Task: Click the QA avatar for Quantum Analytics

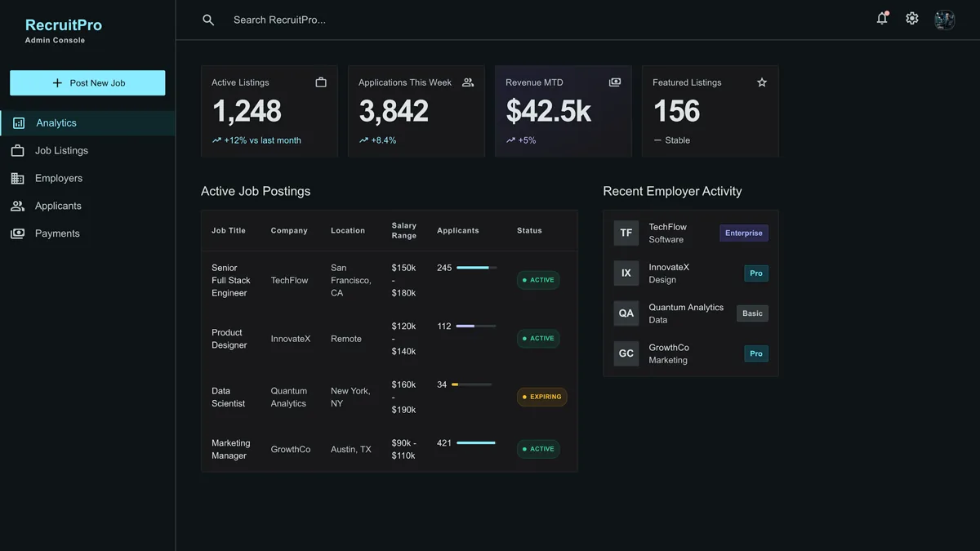Action: (626, 313)
